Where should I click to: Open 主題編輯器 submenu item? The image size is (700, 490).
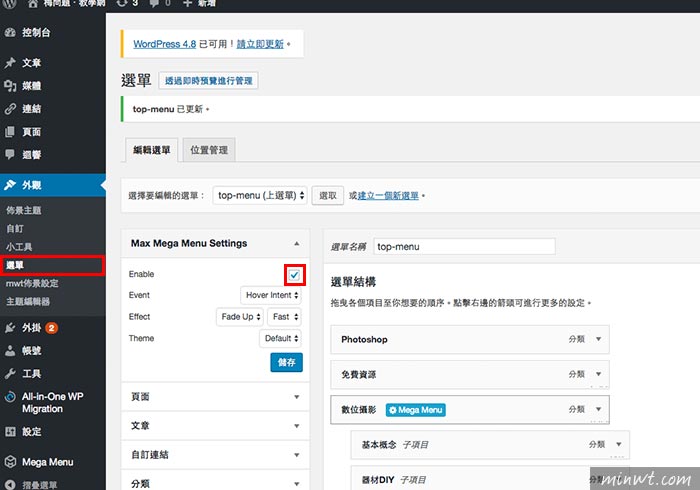(x=28, y=302)
